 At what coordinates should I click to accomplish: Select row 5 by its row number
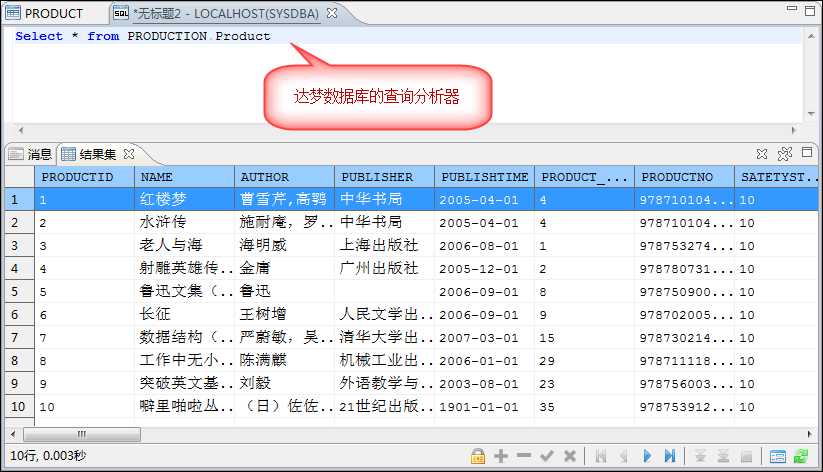[15, 291]
